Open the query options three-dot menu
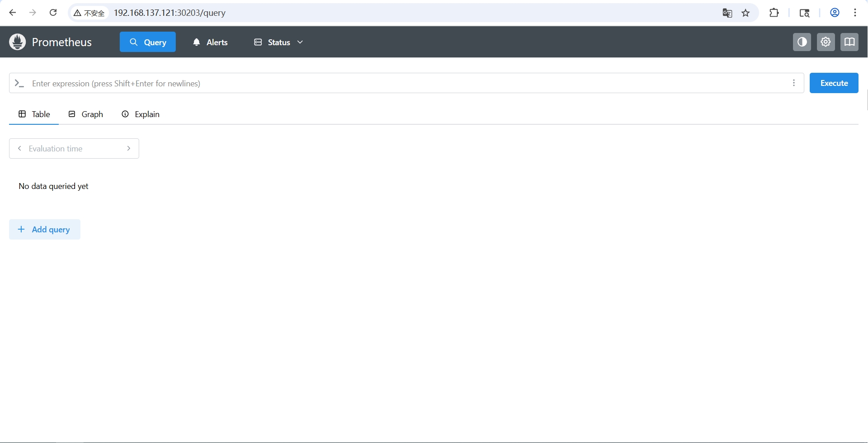The height and width of the screenshot is (443, 868). [x=794, y=83]
